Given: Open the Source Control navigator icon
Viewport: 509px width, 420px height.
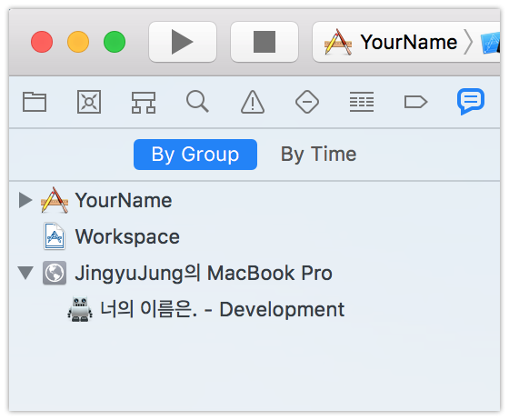Looking at the screenshot, I should pyautogui.click(x=89, y=102).
